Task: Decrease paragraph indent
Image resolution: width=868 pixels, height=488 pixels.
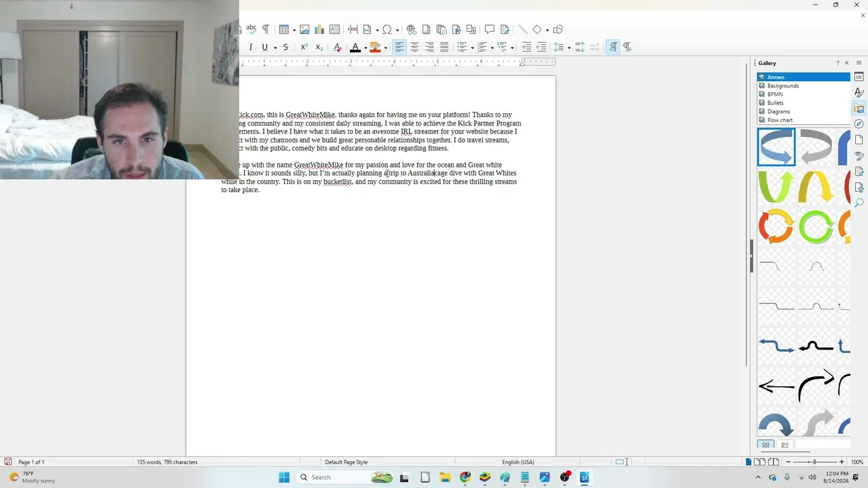Action: pyautogui.click(x=541, y=47)
